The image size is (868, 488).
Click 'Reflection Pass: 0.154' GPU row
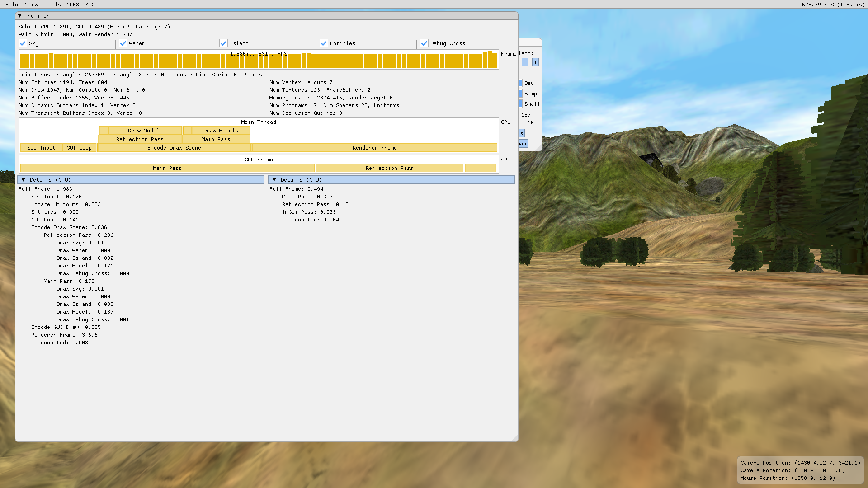317,204
